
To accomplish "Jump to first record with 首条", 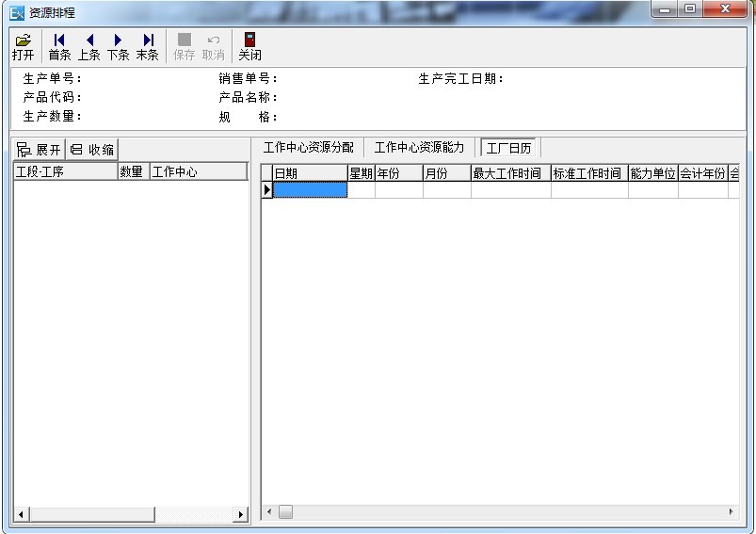I will (59, 47).
